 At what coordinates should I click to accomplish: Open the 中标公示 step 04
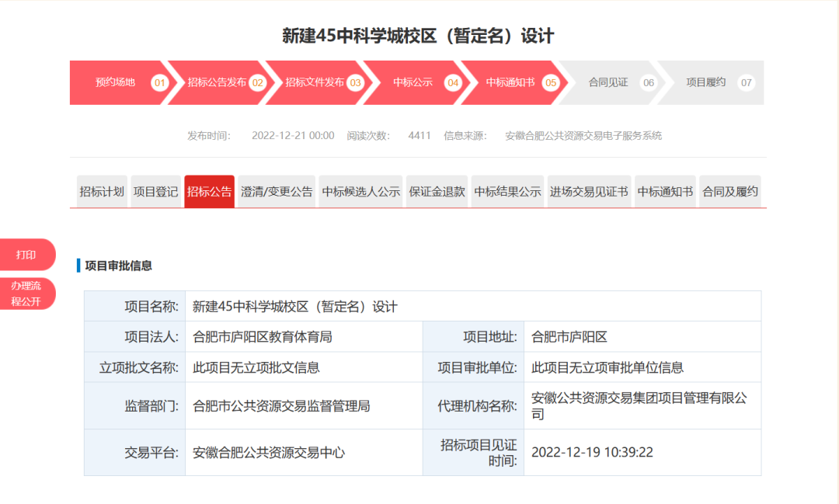[416, 82]
